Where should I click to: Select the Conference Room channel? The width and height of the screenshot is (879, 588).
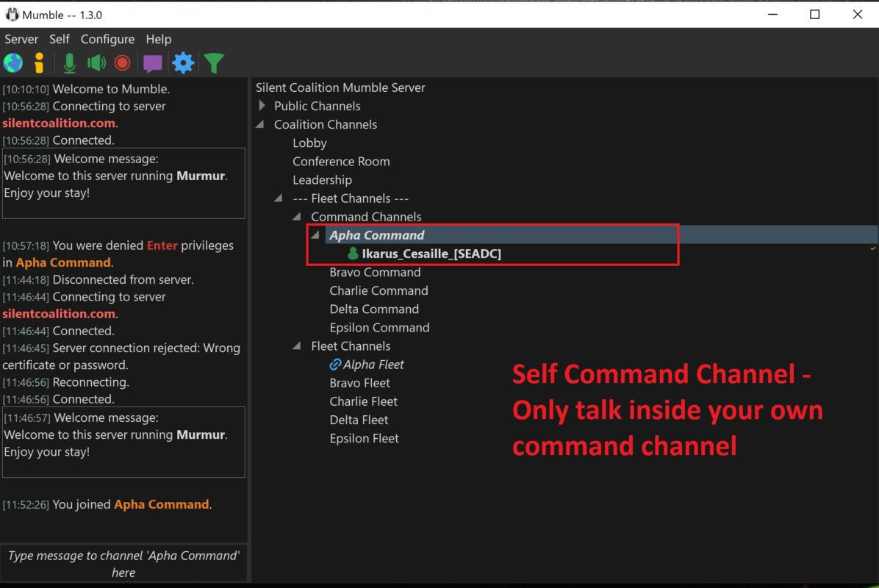coord(341,162)
